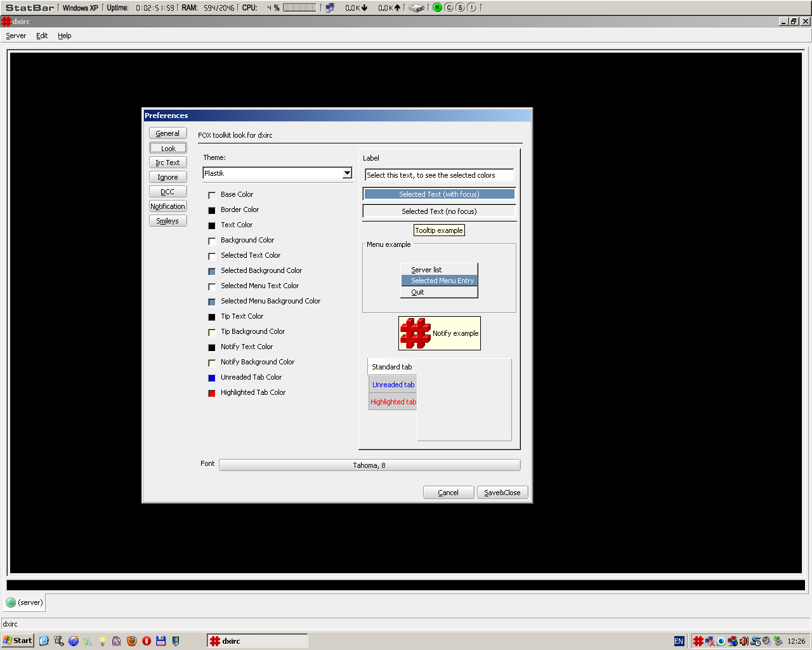Image resolution: width=812 pixels, height=650 pixels.
Task: Open the Edit menu
Action: (x=42, y=36)
